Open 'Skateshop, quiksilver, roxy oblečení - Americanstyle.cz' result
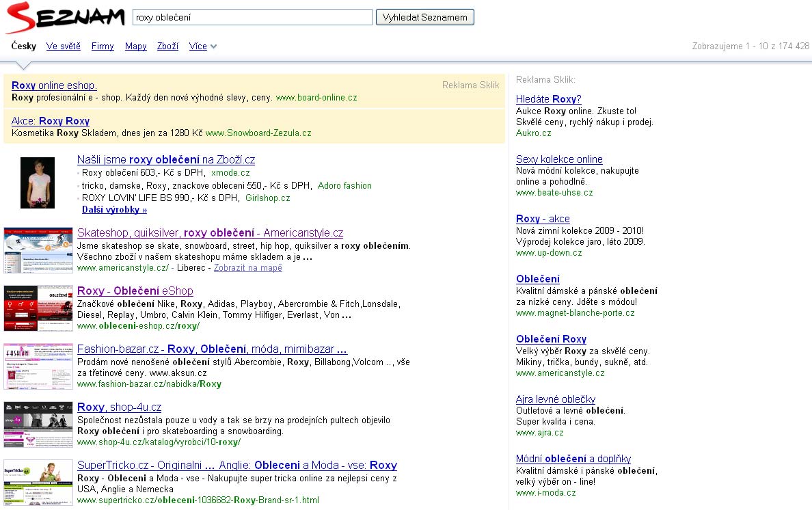 click(211, 232)
